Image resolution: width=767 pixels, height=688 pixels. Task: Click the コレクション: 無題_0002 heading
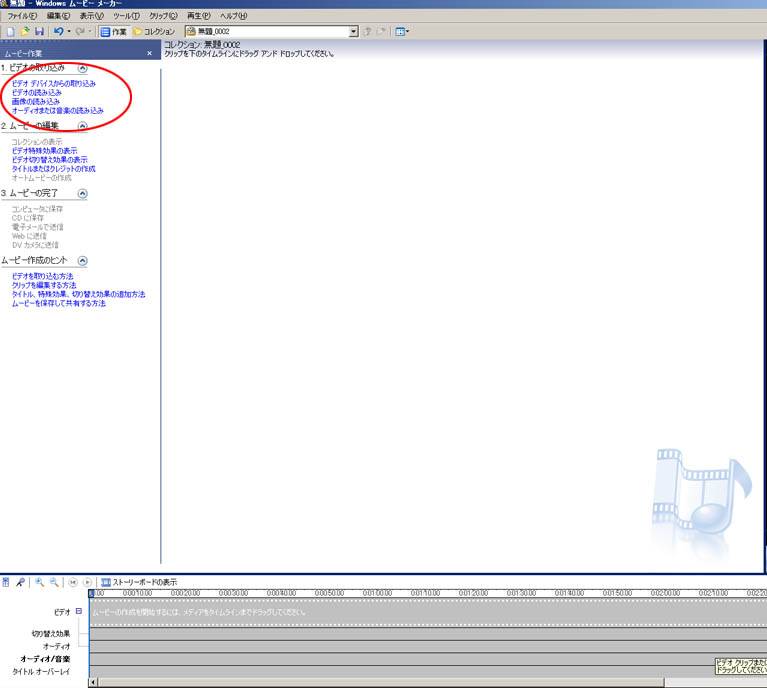click(202, 45)
